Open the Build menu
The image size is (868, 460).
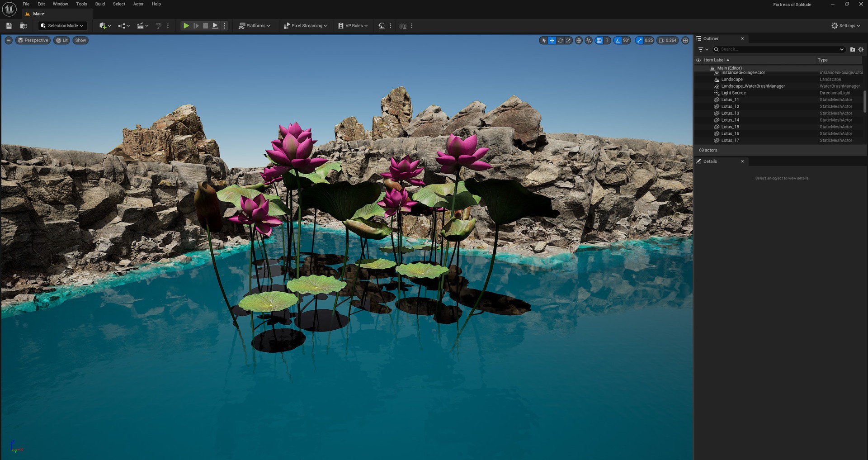(100, 4)
